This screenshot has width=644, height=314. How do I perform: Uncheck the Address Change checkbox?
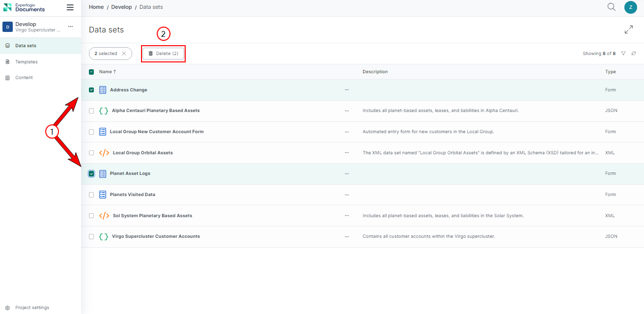91,90
